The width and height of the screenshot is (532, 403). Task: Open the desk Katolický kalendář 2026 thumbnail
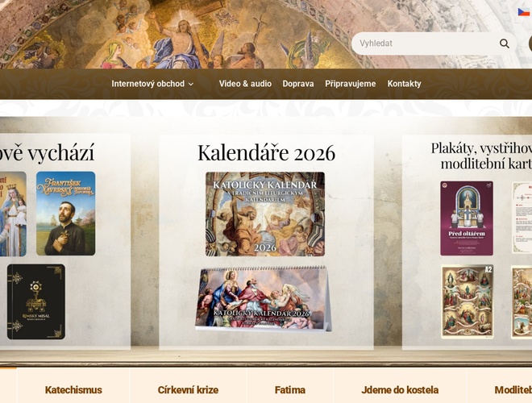(x=264, y=298)
